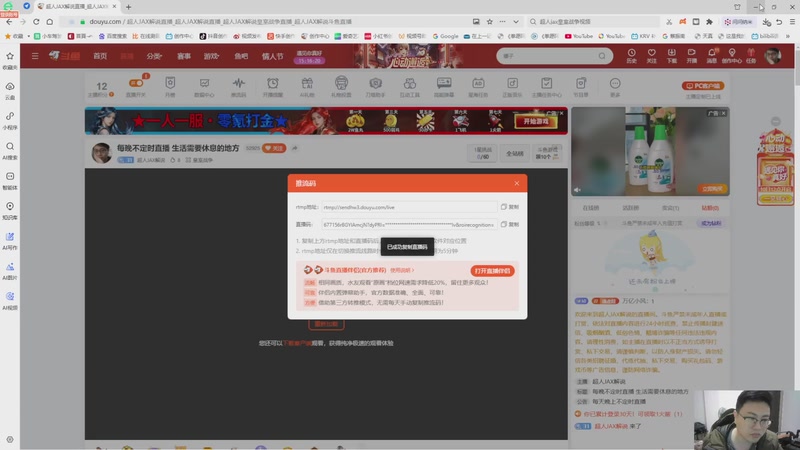Open the 弹幕 screen icon

tap(444, 86)
